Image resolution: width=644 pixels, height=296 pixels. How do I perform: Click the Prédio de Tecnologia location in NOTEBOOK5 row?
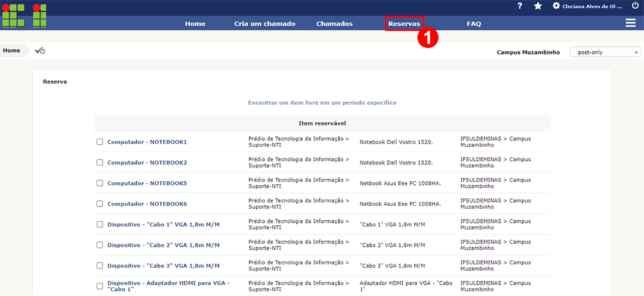[299, 183]
